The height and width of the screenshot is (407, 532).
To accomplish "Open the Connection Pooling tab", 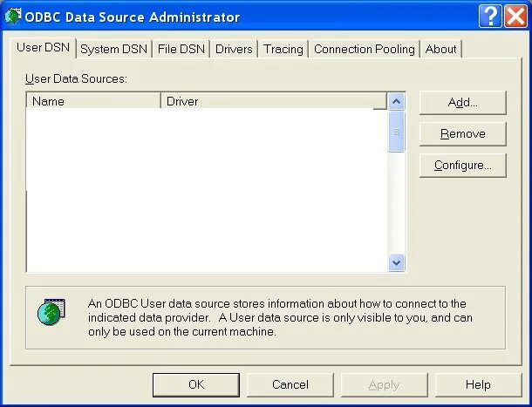I will 365,50.
